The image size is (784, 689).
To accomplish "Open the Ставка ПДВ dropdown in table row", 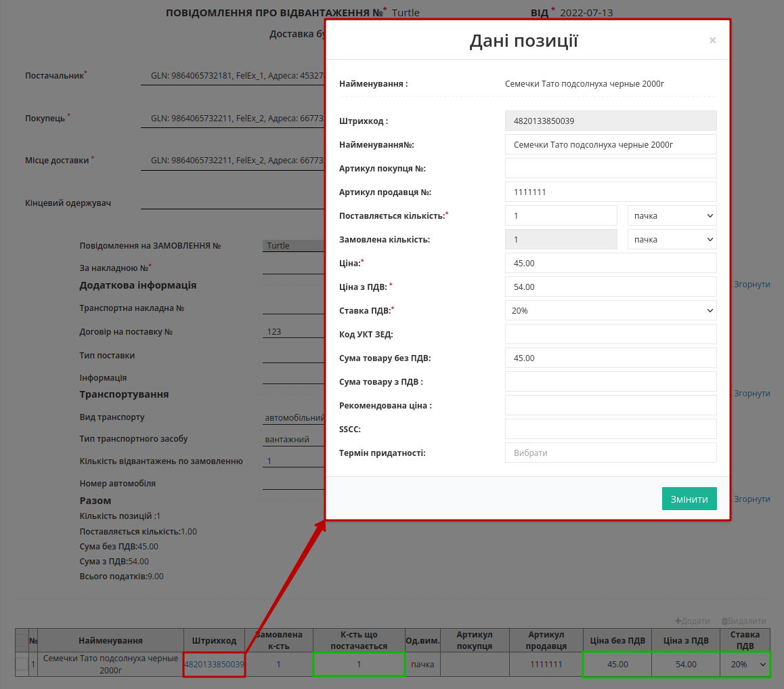I will (745, 665).
